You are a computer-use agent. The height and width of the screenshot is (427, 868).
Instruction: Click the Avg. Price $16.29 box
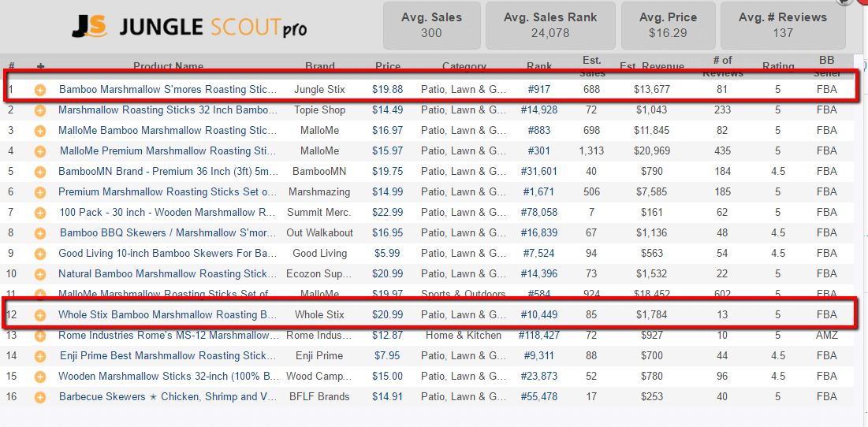[668, 25]
